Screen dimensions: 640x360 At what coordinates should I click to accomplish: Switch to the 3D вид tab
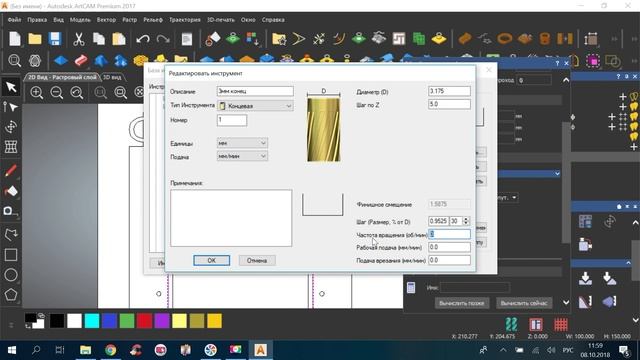(112, 77)
